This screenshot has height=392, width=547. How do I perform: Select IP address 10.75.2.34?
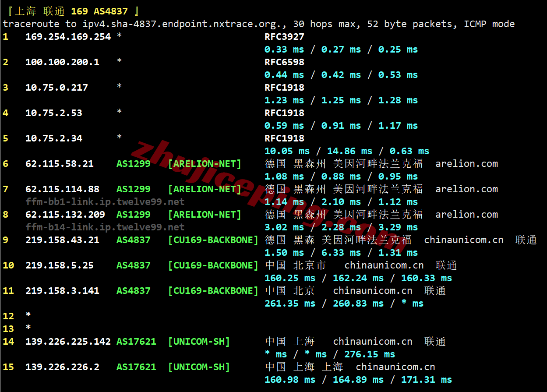click(x=54, y=138)
